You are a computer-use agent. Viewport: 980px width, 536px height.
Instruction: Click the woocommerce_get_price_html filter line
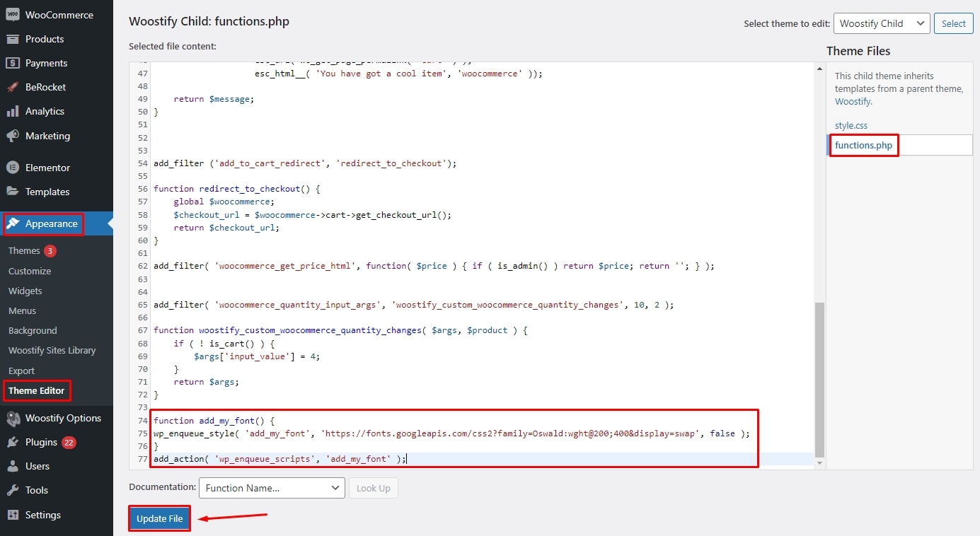434,266
